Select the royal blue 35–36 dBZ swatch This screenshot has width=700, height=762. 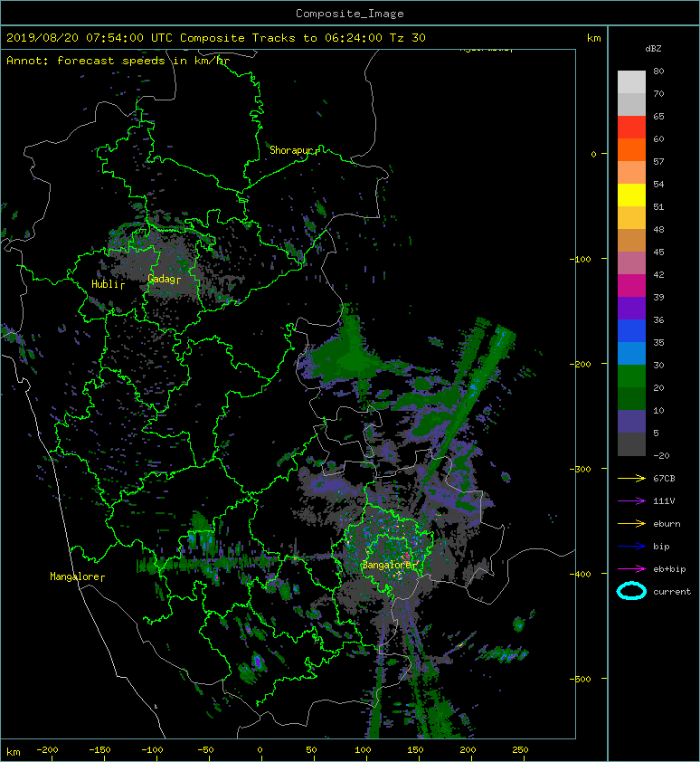click(x=631, y=331)
